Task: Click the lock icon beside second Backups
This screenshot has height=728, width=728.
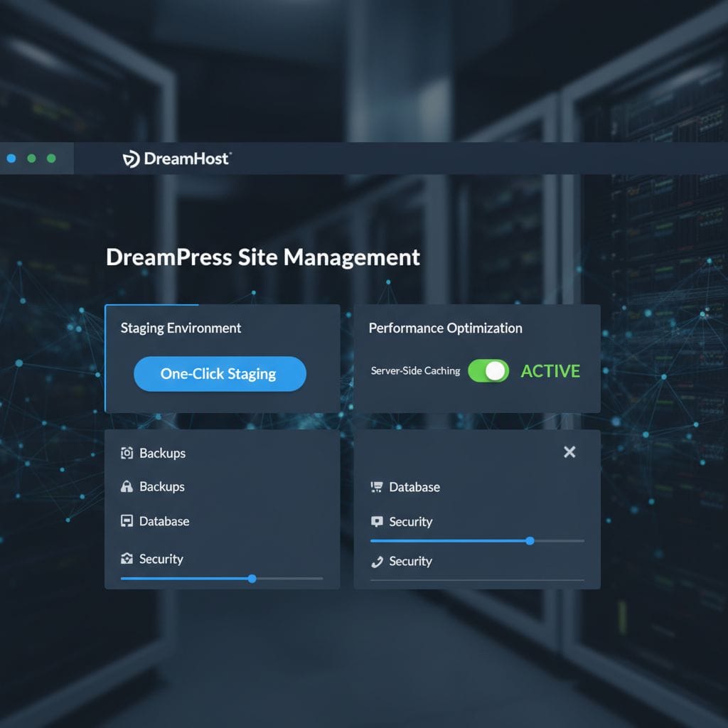Action: [127, 486]
